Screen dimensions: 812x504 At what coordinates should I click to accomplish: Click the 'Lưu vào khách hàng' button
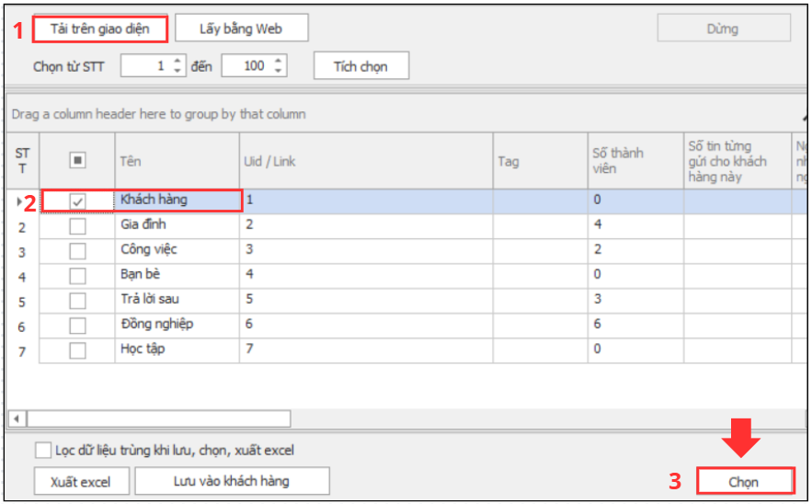(x=232, y=481)
